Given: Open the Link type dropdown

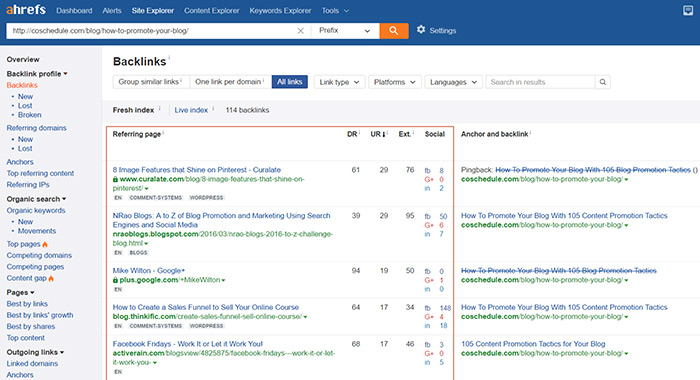Looking at the screenshot, I should tap(339, 82).
